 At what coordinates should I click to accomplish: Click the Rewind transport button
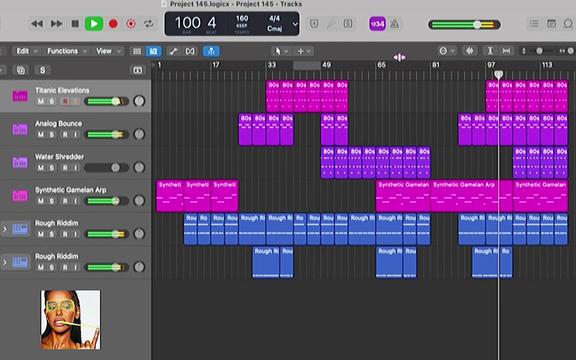37,24
